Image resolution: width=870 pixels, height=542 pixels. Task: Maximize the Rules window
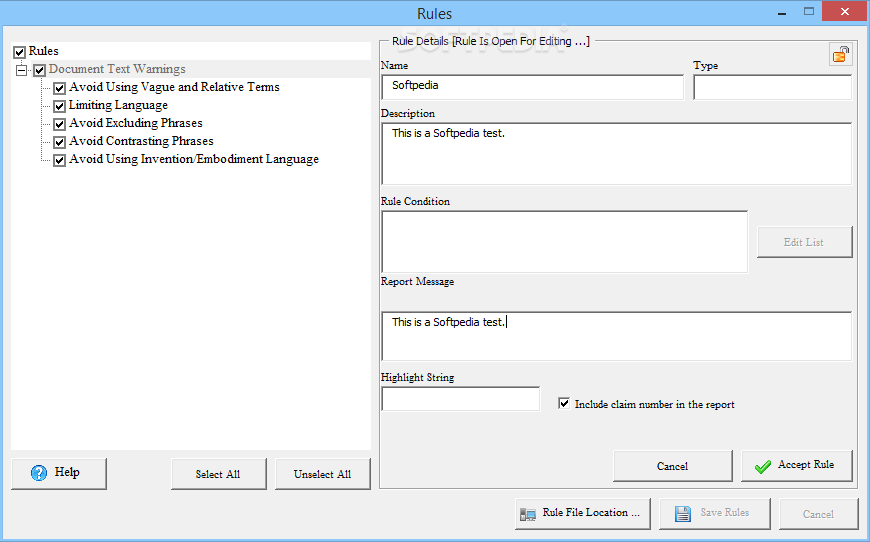[x=809, y=12]
